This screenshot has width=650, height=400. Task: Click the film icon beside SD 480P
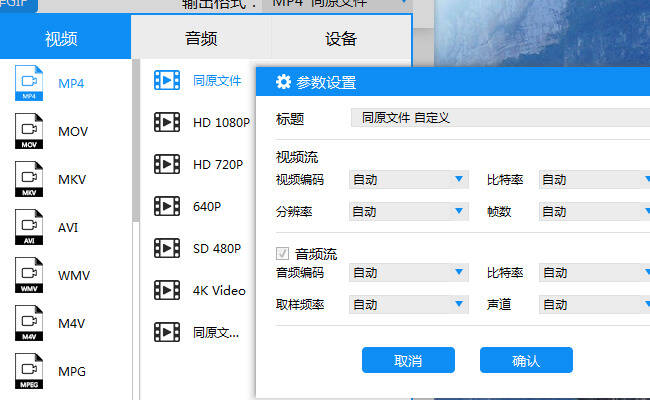coord(167,248)
